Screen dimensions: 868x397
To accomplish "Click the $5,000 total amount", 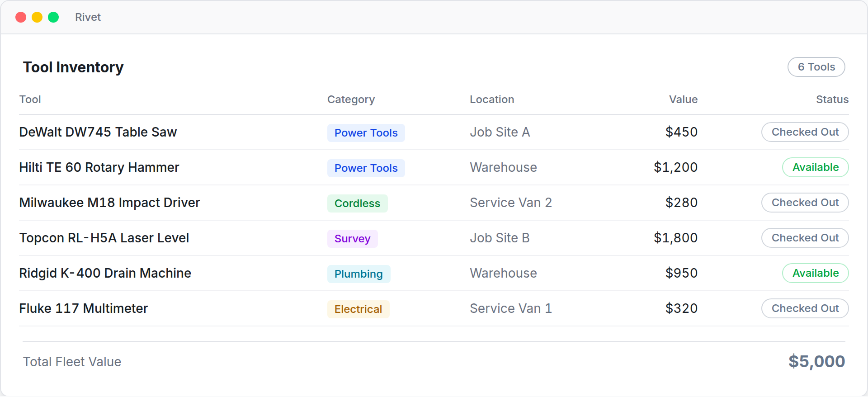I will pos(816,361).
